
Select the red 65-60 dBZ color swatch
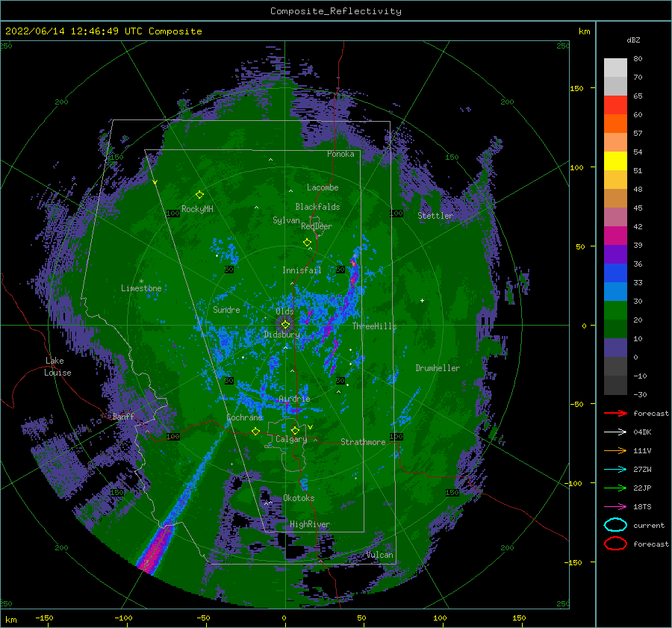615,105
